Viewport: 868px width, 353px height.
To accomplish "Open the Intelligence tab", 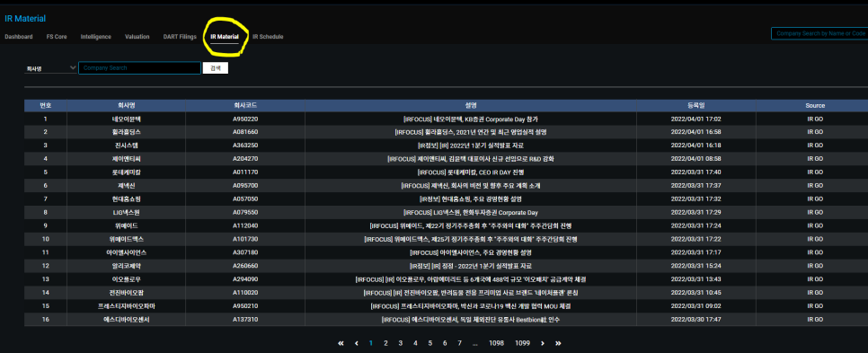I will click(96, 37).
